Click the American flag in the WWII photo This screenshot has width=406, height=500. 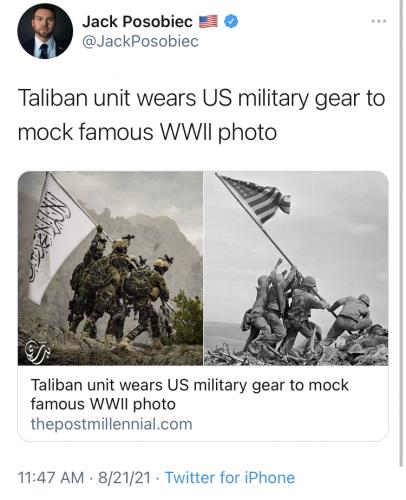257,198
